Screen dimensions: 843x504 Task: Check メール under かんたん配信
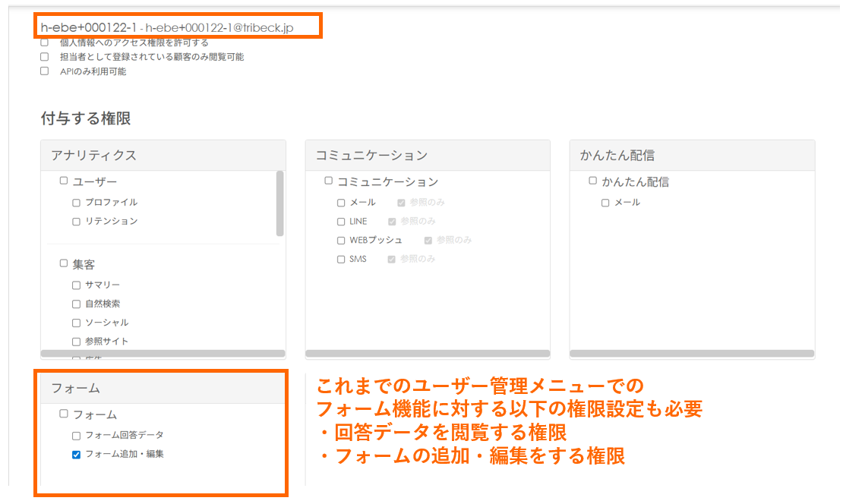pyautogui.click(x=605, y=203)
